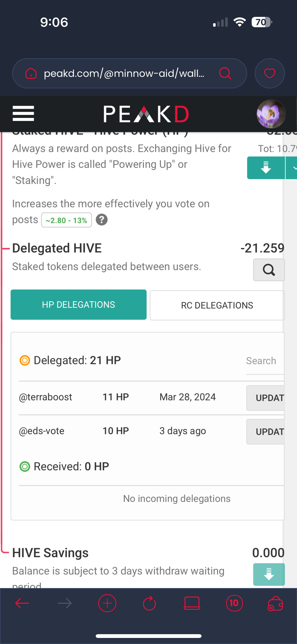Open the voting APR help question mark
Image resolution: width=297 pixels, height=644 pixels.
pos(102,220)
